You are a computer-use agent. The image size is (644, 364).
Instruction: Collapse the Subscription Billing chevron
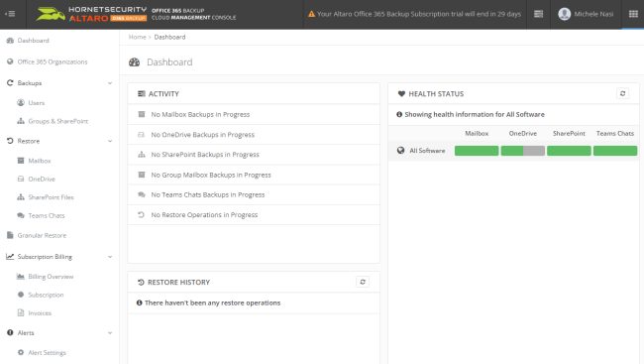pyautogui.click(x=110, y=257)
